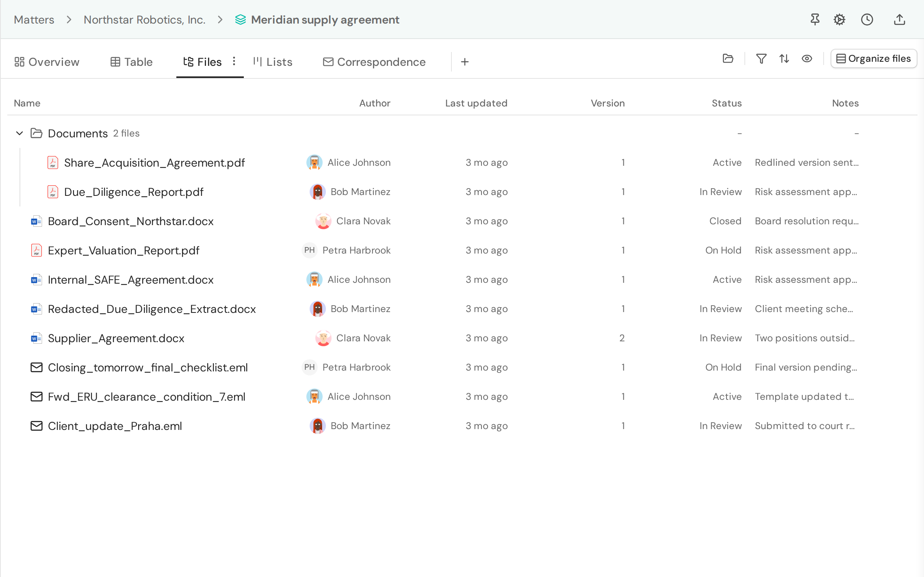Image resolution: width=924 pixels, height=577 pixels.
Task: Click the export upload icon
Action: coord(900,20)
